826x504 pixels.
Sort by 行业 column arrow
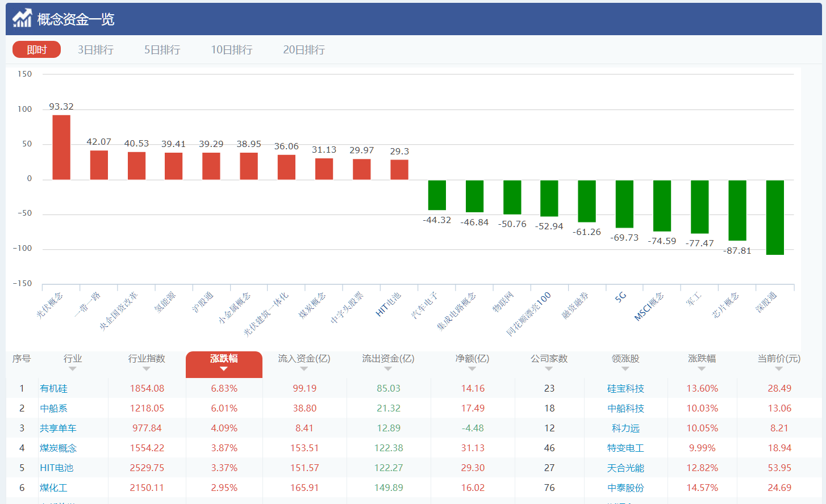coord(73,369)
